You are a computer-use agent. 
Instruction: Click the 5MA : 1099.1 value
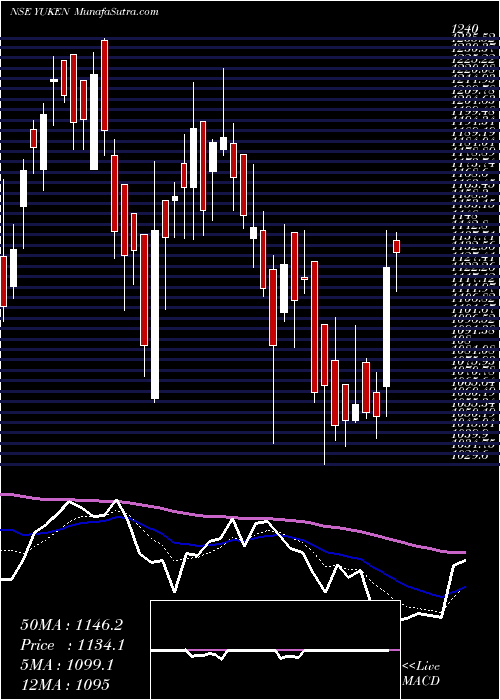tap(67, 665)
